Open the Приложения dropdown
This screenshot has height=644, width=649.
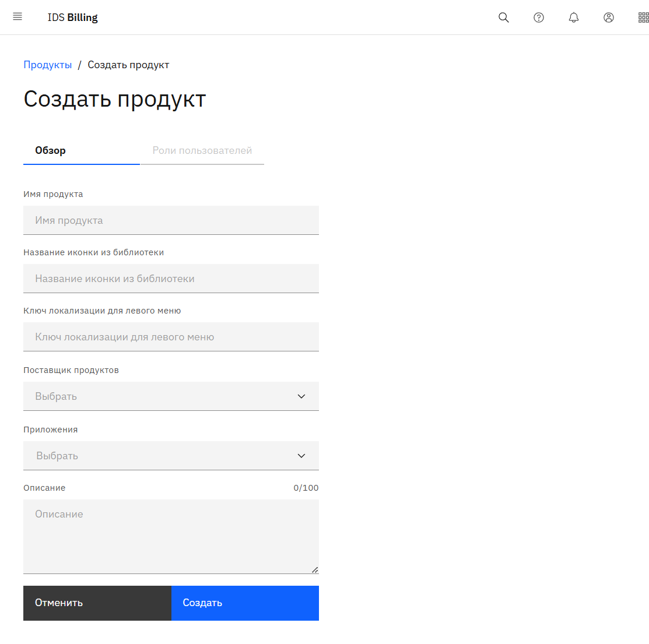coord(163,456)
